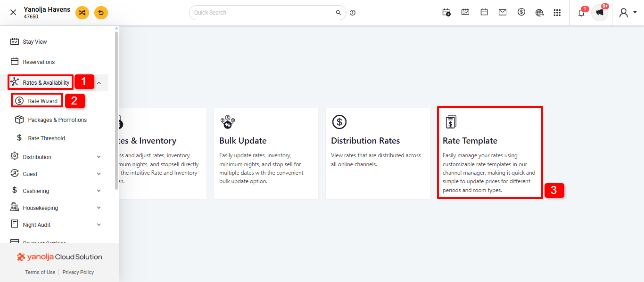This screenshot has width=644, height=282.
Task: Open the Privacy Policy link
Action: (x=78, y=272)
